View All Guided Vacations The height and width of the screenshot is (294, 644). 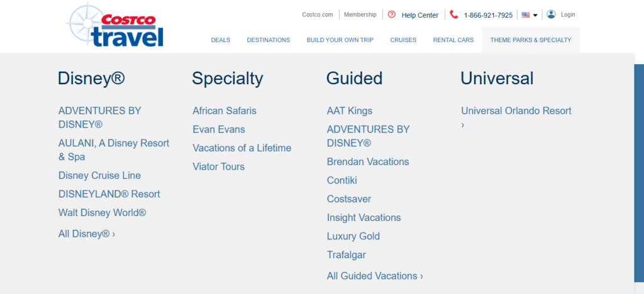coord(375,276)
